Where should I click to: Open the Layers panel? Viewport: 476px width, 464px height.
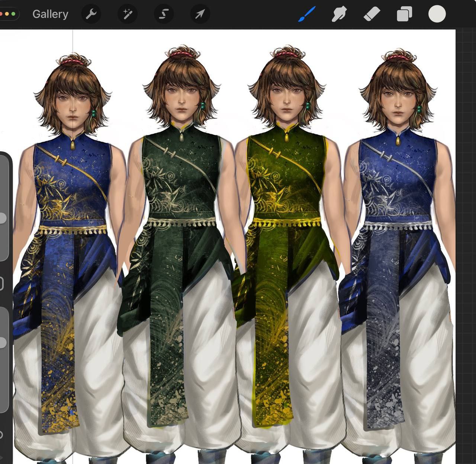coord(404,14)
